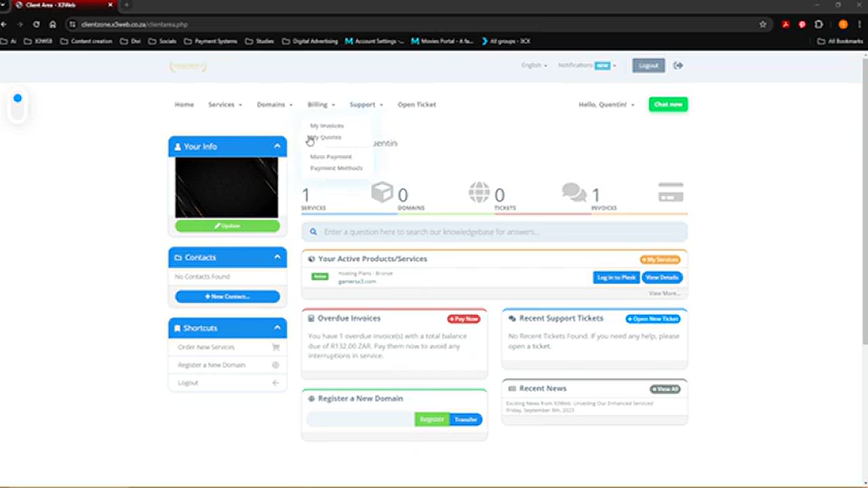Image resolution: width=868 pixels, height=488 pixels.
Task: Click the magnifier icon in knowledgebase search
Action: (313, 232)
